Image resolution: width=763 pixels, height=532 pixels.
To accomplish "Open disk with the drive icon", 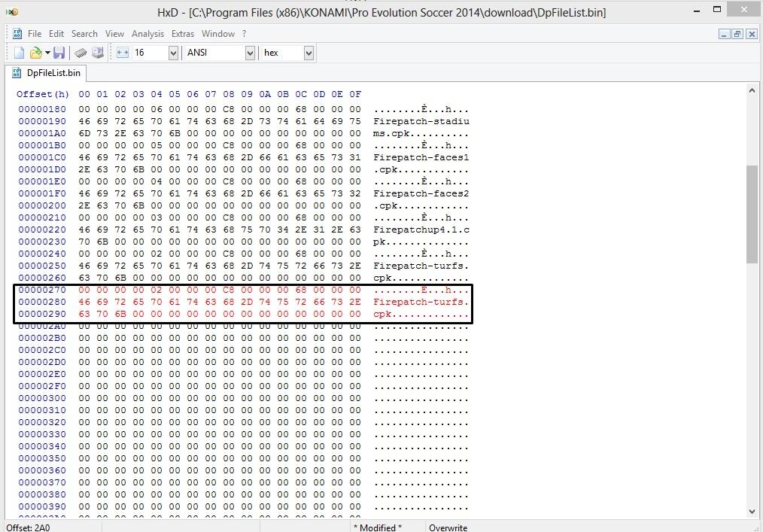I will tap(98, 53).
